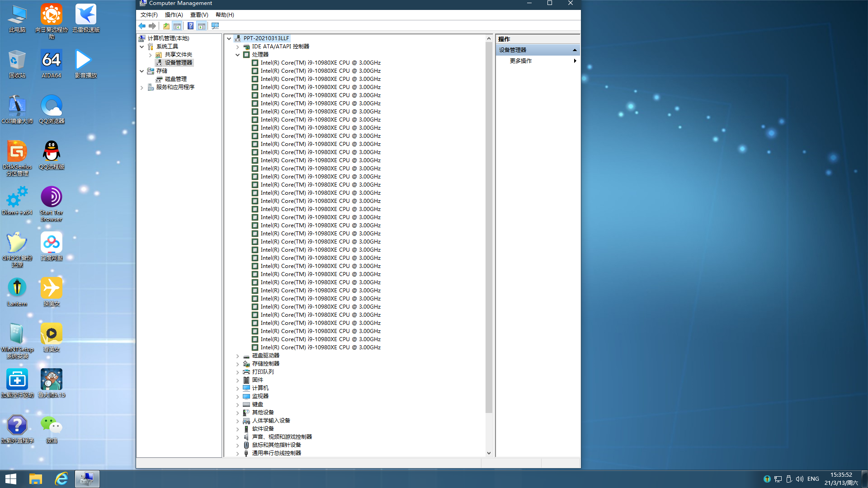The width and height of the screenshot is (868, 488).
Task: Select the first i9-10980XE CPU entry
Action: 320,63
